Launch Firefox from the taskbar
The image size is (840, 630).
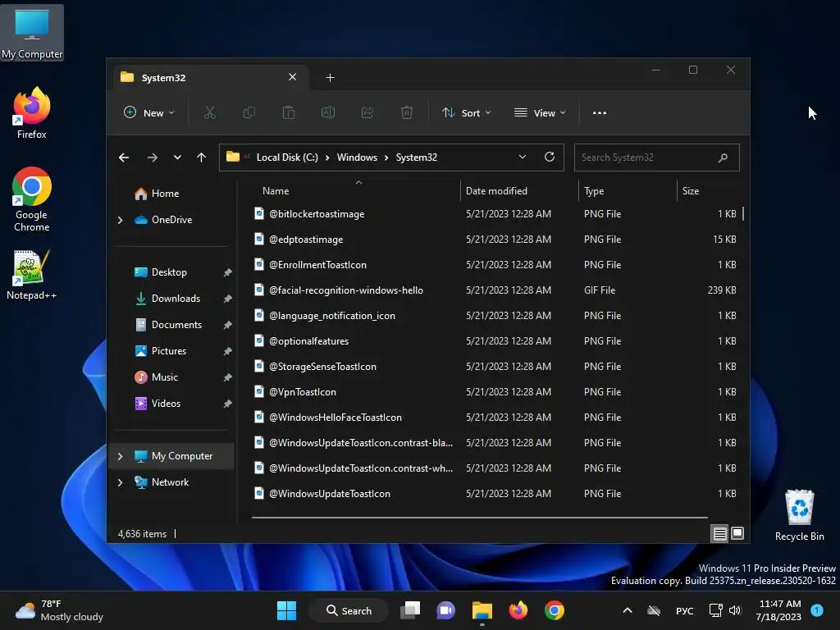pos(518,610)
